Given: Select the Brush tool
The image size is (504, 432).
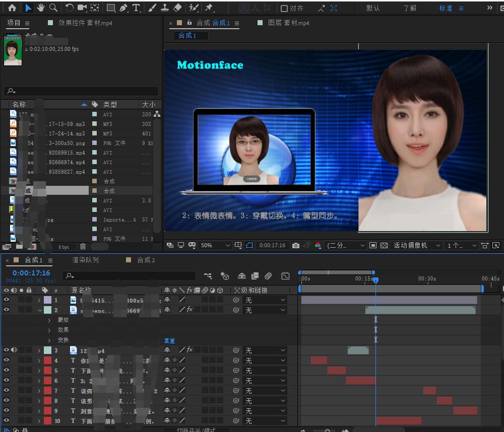Looking at the screenshot, I should tap(152, 8).
